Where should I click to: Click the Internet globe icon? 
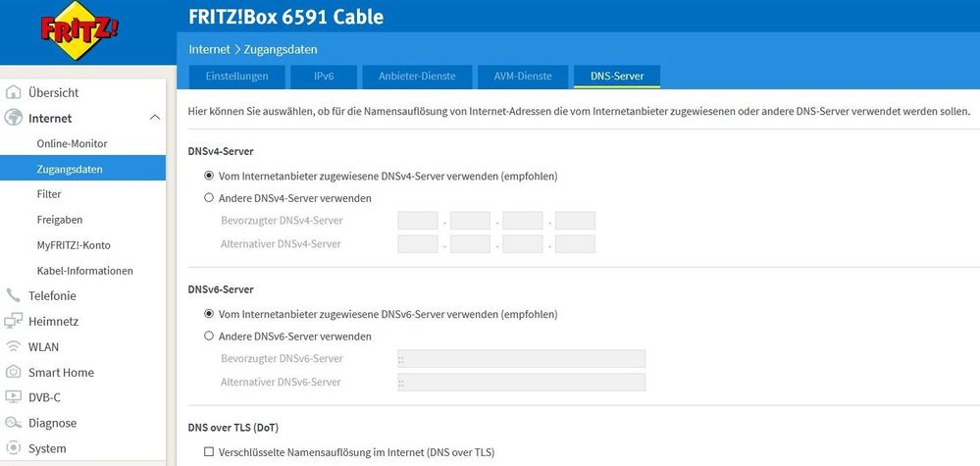(14, 118)
